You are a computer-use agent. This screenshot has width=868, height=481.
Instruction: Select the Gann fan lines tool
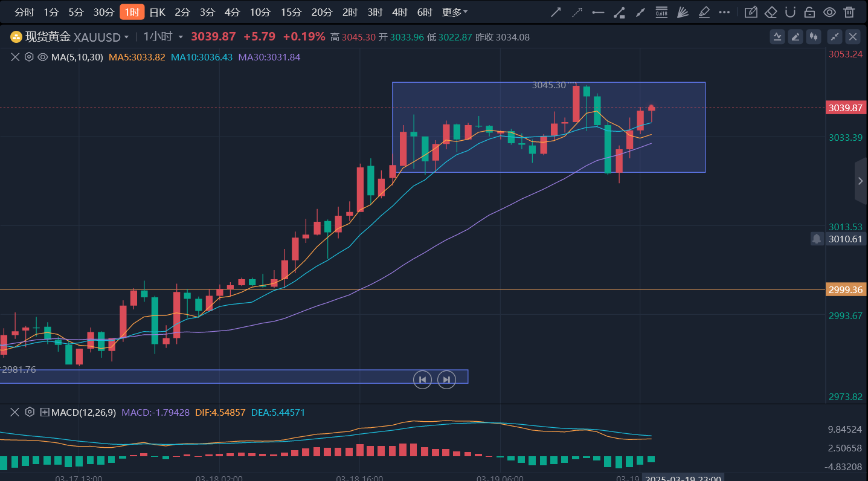point(683,12)
